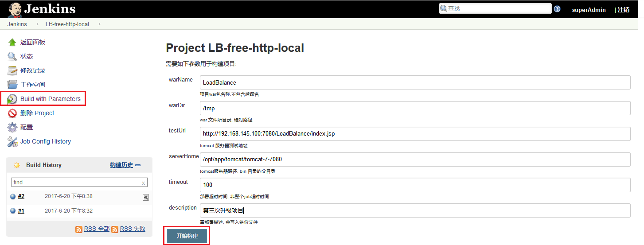
Task: Click the gear Configure icon
Action: pos(12,128)
